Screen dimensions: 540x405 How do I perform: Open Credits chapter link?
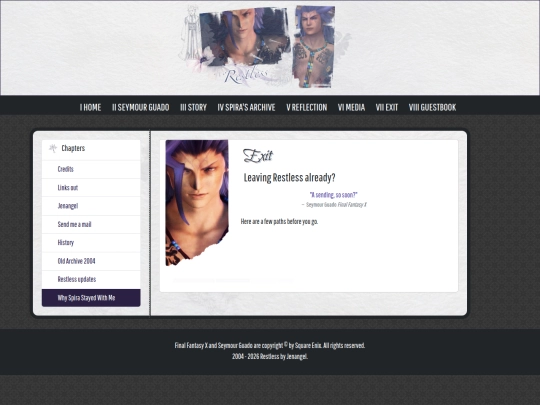[91, 169]
